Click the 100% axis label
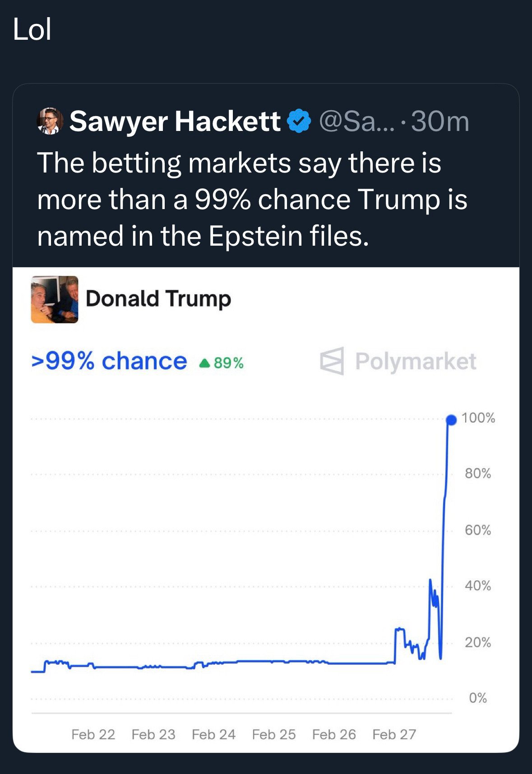Image resolution: width=532 pixels, height=774 pixels. pos(478,418)
